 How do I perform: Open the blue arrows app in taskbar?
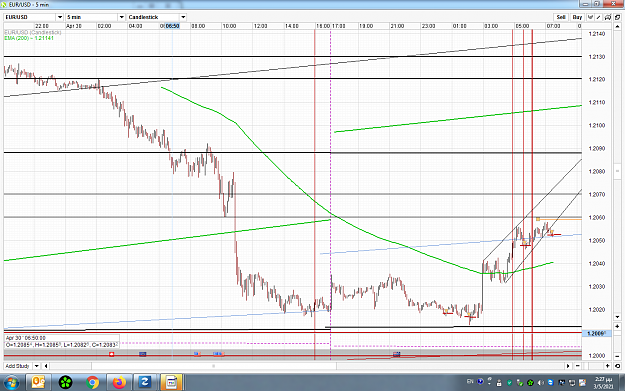[144, 383]
